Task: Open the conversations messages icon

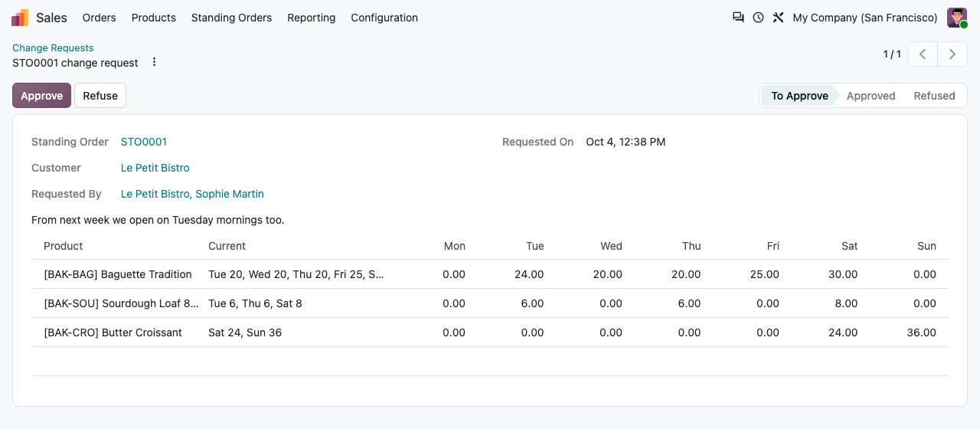Action: [x=738, y=18]
